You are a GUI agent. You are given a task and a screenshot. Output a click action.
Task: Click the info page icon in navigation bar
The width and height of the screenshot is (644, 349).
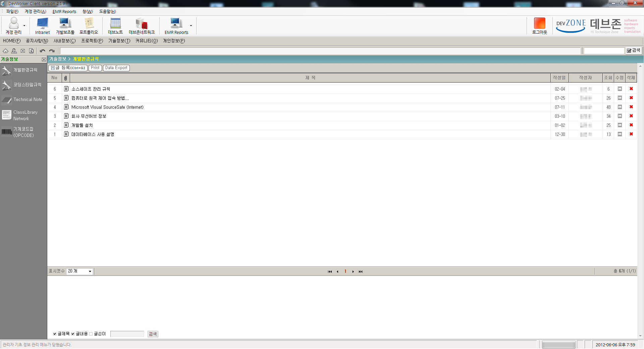tap(31, 51)
